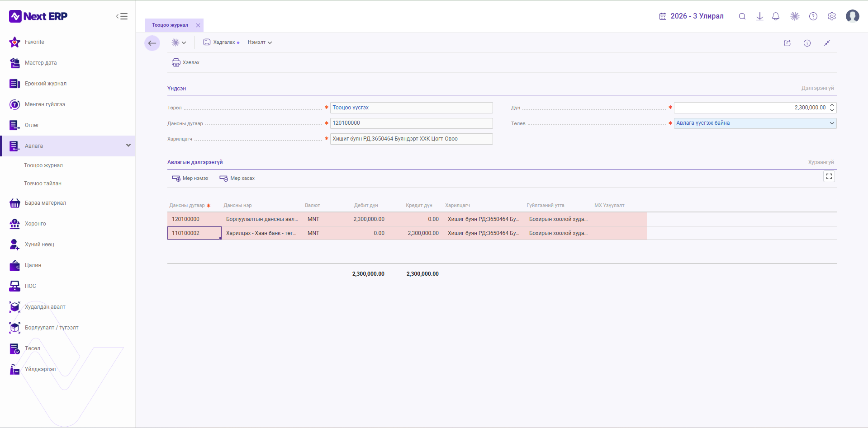Open the help question mark icon

[813, 16]
